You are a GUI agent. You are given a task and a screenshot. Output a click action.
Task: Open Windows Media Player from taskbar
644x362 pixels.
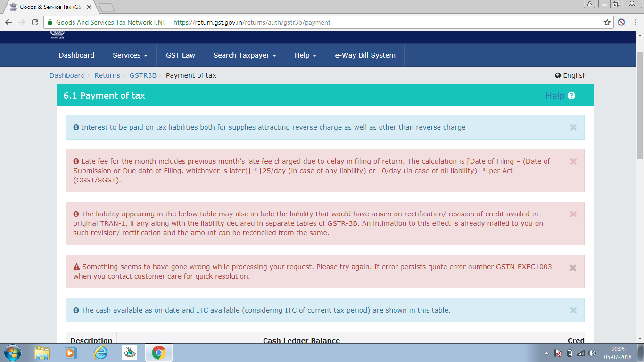tap(70, 353)
